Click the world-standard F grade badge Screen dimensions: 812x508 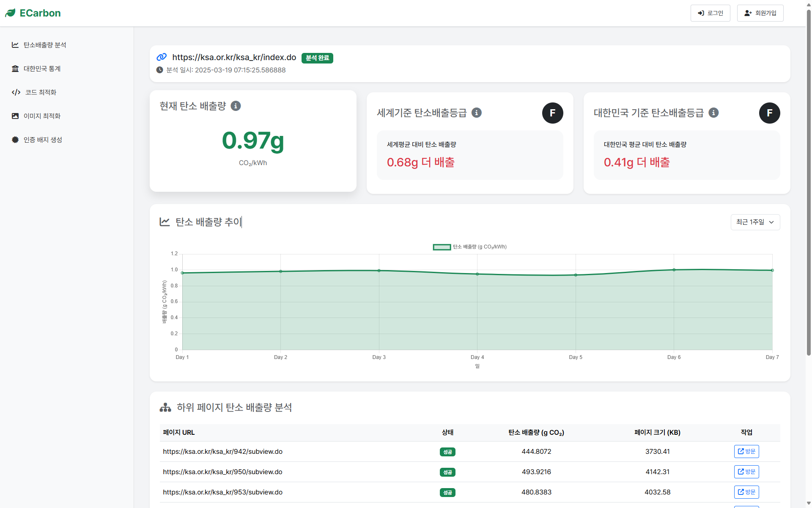(x=552, y=113)
